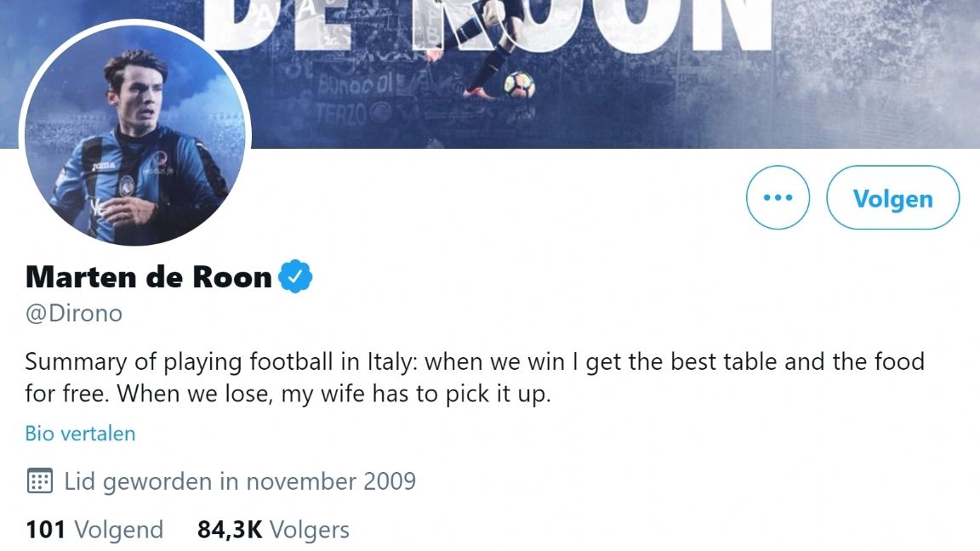
Task: Translate the bio with Bio vertalen
Action: (80, 434)
